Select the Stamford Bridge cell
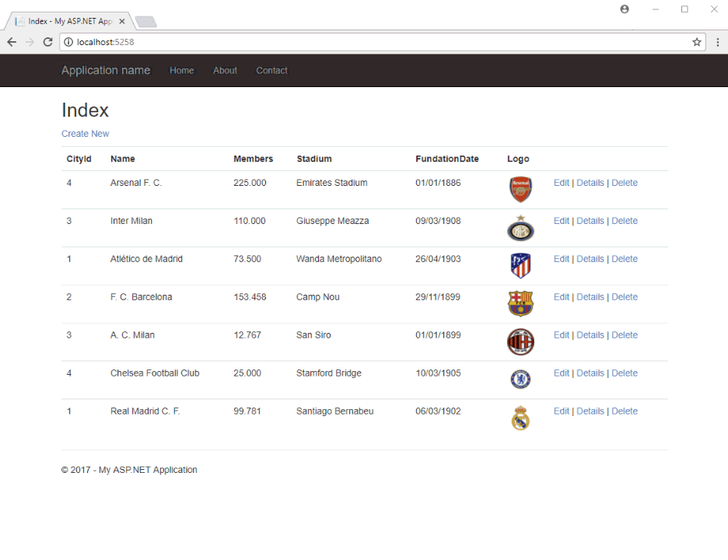The height and width of the screenshot is (560, 728). 329,373
